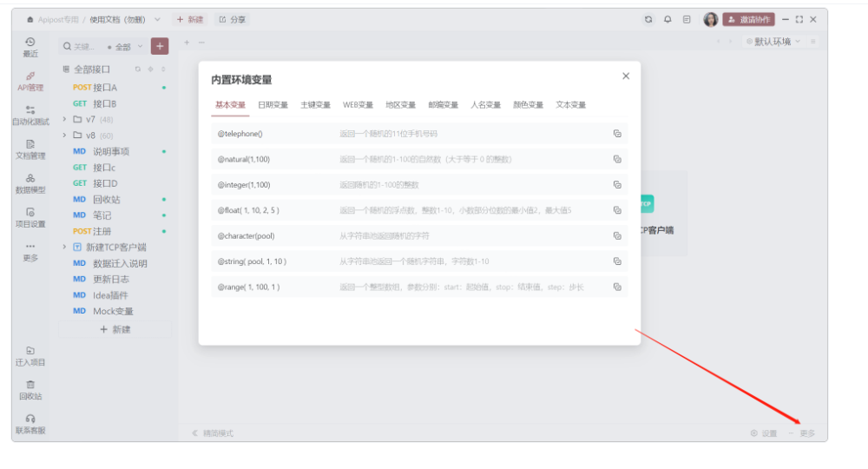Viewport: 868px width, 469px height.
Task: Expand the v8 folder
Action: tap(65, 135)
